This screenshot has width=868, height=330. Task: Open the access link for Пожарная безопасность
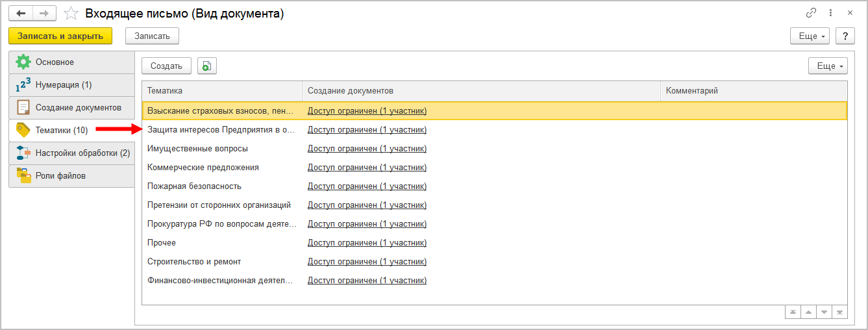[x=367, y=186]
